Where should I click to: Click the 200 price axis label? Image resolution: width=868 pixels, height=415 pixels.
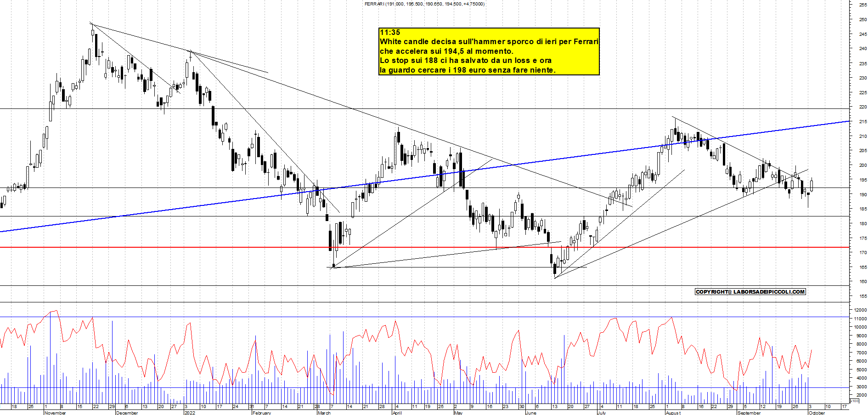[863, 165]
